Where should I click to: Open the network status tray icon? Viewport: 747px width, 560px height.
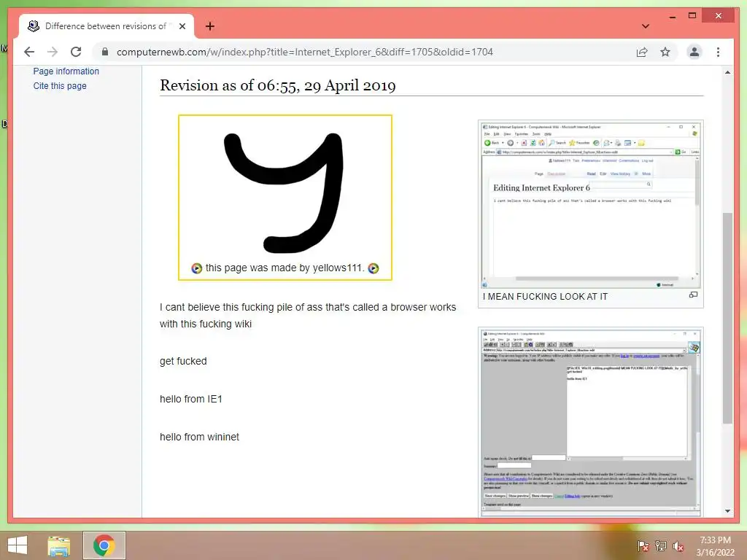tap(661, 545)
